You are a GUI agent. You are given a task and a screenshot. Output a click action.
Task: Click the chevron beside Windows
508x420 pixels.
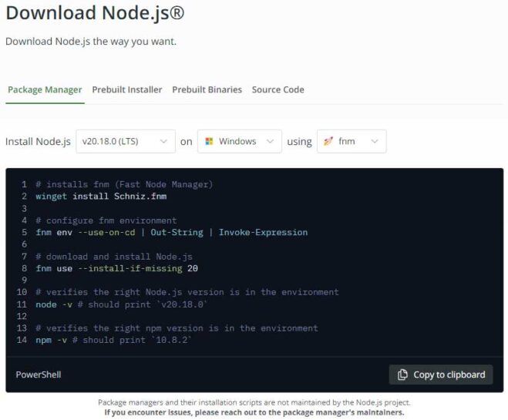(x=271, y=142)
